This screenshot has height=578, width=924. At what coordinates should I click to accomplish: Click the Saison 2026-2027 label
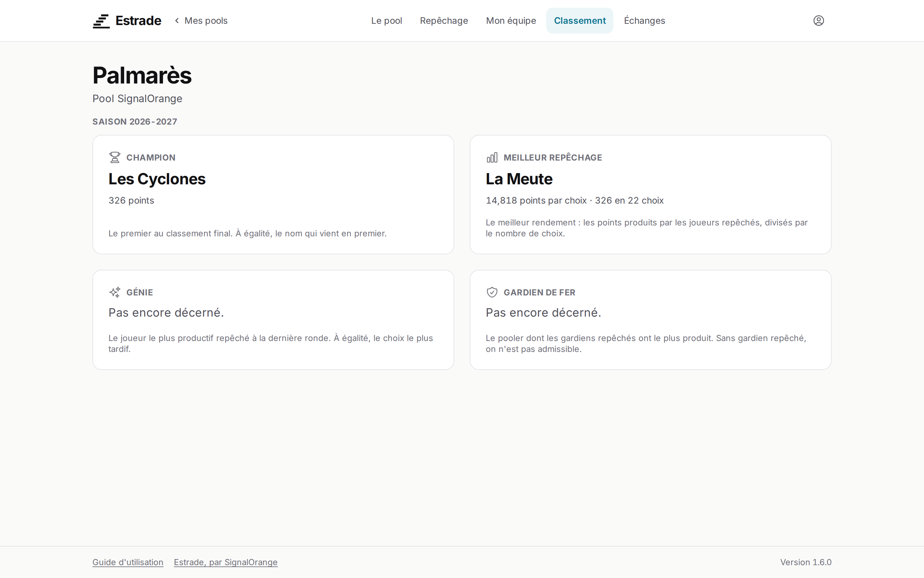tap(135, 122)
